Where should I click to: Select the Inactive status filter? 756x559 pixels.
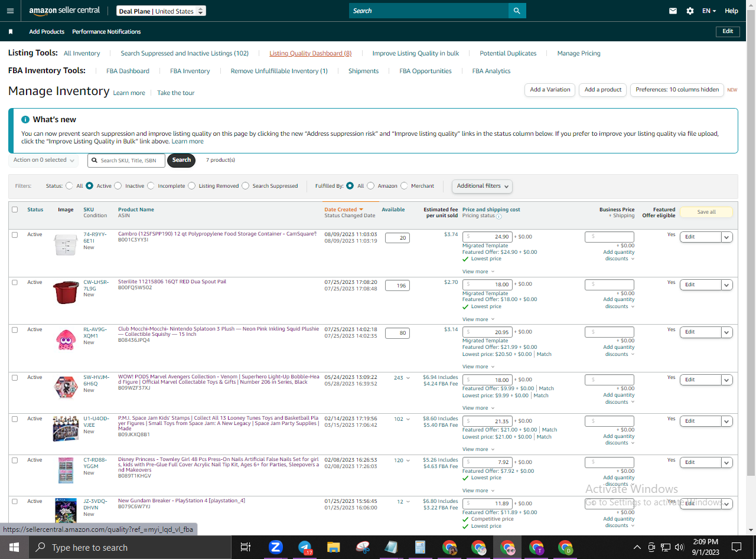[x=118, y=186]
